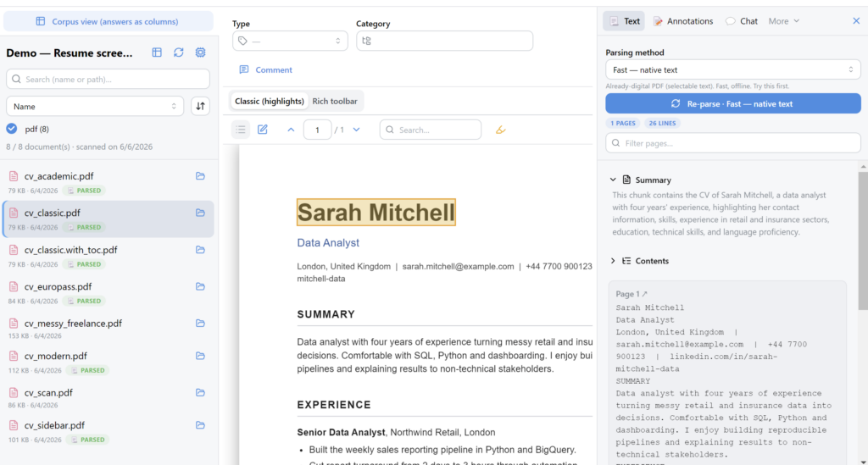Click the edit pencil icon in viewer toolbar

(263, 130)
